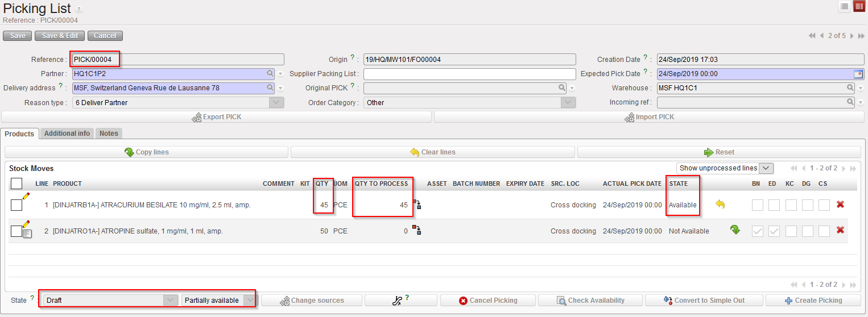Open Partner field search magnifier icon
This screenshot has width=868, height=317.
click(270, 74)
